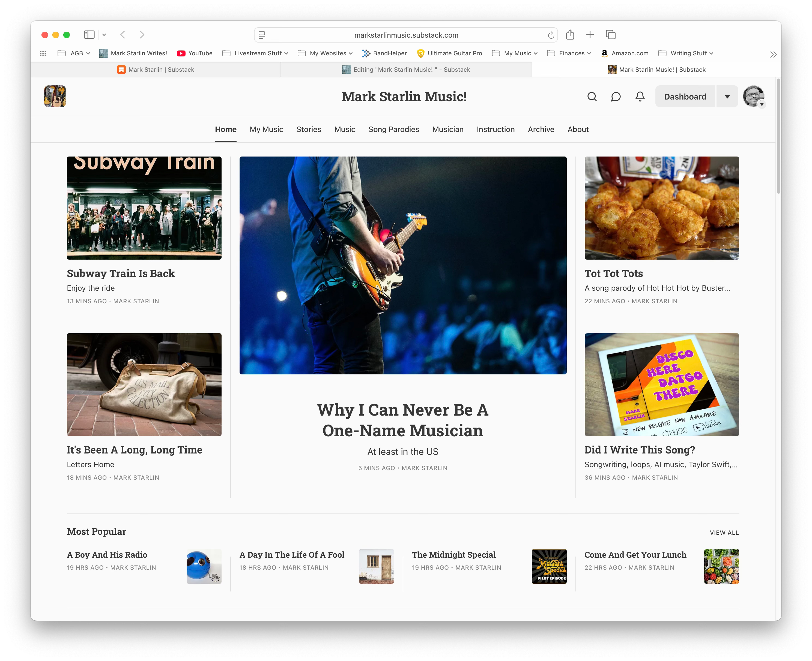The image size is (812, 661).
Task: Click the Dashboard button
Action: [x=685, y=97]
